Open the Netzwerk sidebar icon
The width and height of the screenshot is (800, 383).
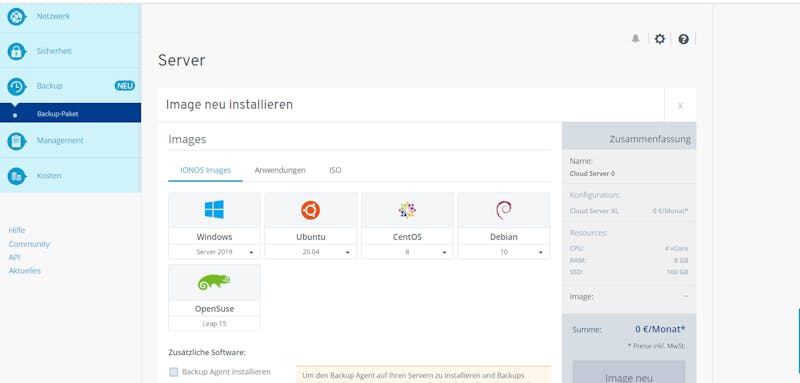pos(16,16)
